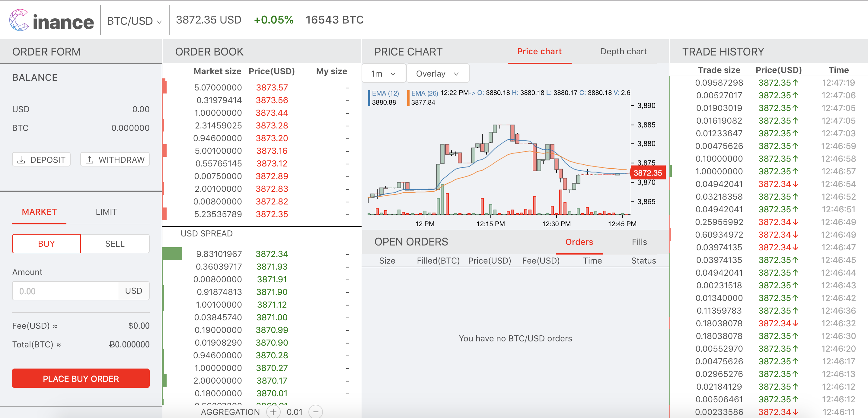
Task: Click the 3872.35 current price marker
Action: [x=647, y=173]
